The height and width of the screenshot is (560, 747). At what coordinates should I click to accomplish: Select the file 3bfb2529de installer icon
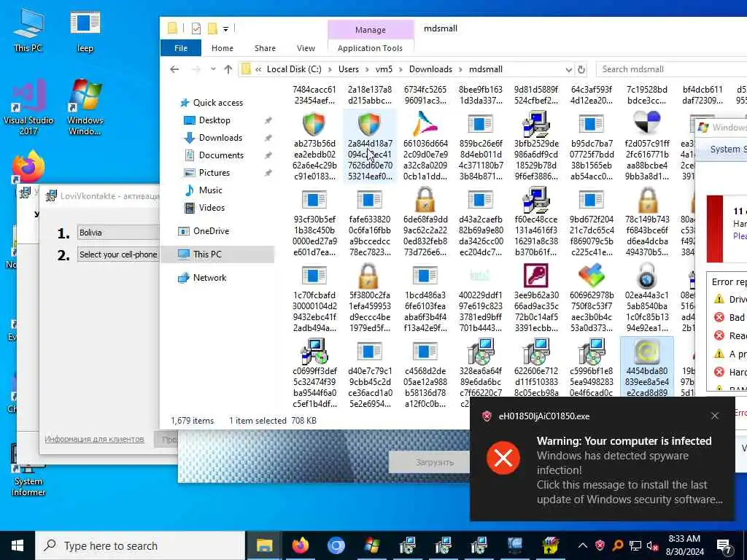coord(536,146)
